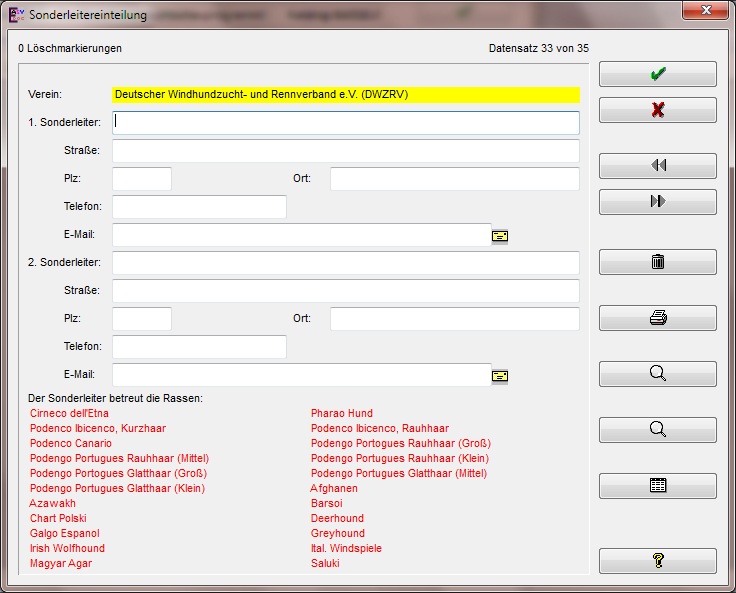736x593 pixels.
Task: Select breed Podenco Ibicenco, Kurzhaar
Action: (98, 428)
